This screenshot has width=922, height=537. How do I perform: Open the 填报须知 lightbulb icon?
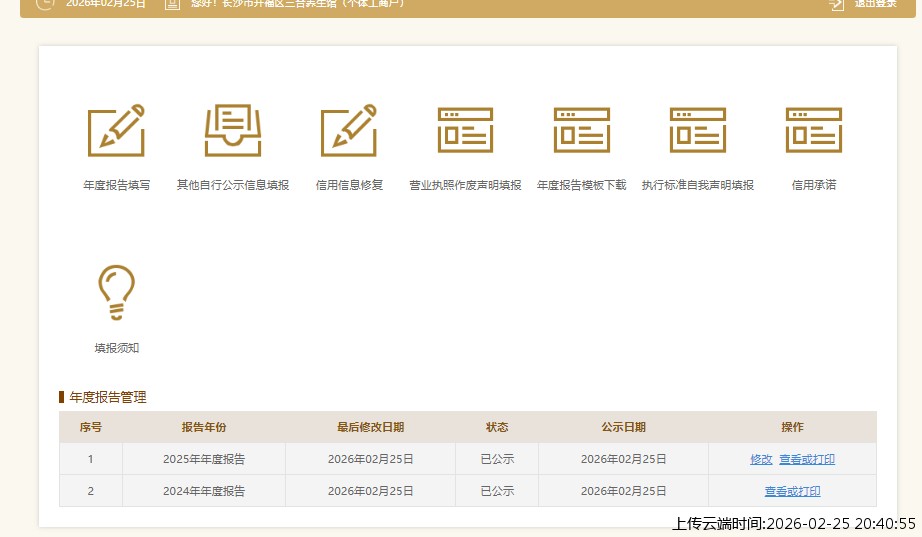pos(116,292)
